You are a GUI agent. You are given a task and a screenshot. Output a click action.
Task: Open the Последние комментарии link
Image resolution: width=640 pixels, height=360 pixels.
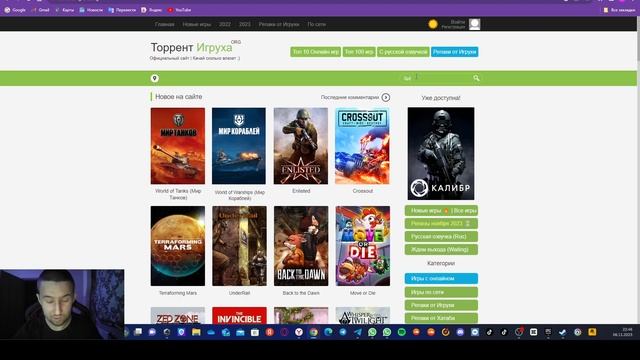pos(350,98)
